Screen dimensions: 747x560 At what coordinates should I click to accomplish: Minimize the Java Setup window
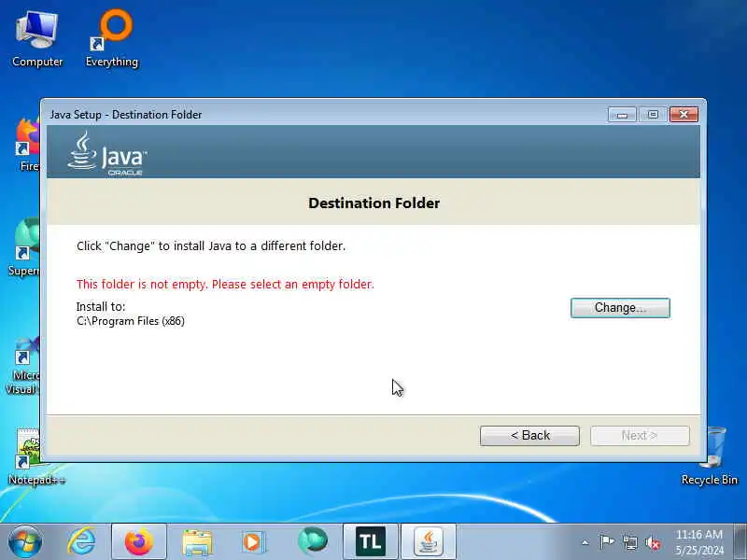[622, 115]
